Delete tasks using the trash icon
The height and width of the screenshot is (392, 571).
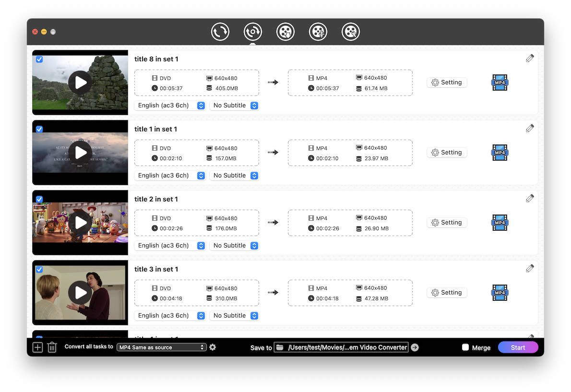(x=52, y=347)
